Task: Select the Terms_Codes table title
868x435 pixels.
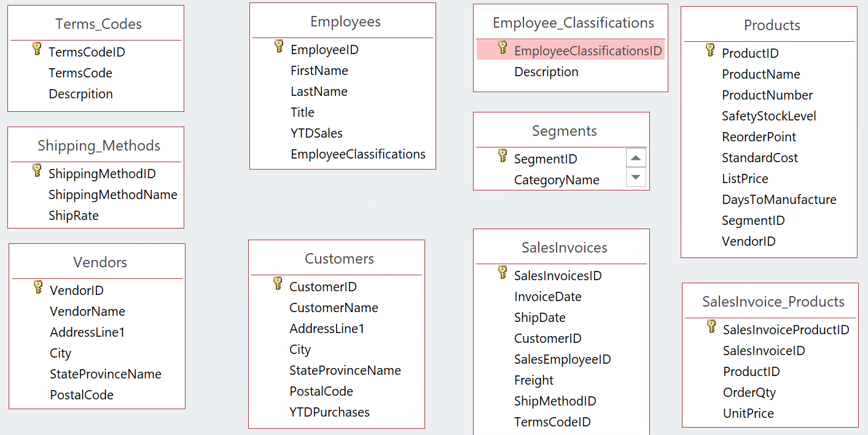Action: (x=98, y=24)
